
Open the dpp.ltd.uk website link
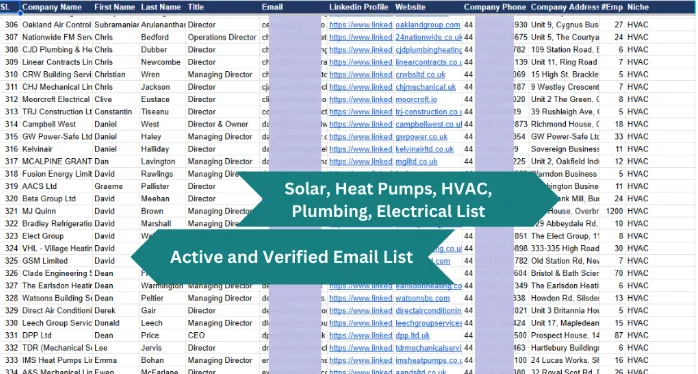413,336
